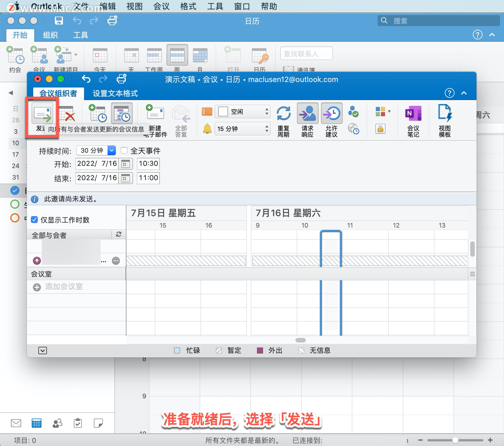Click the zoom in plus in the status bar
The height and width of the screenshot is (446, 504).
(490, 440)
